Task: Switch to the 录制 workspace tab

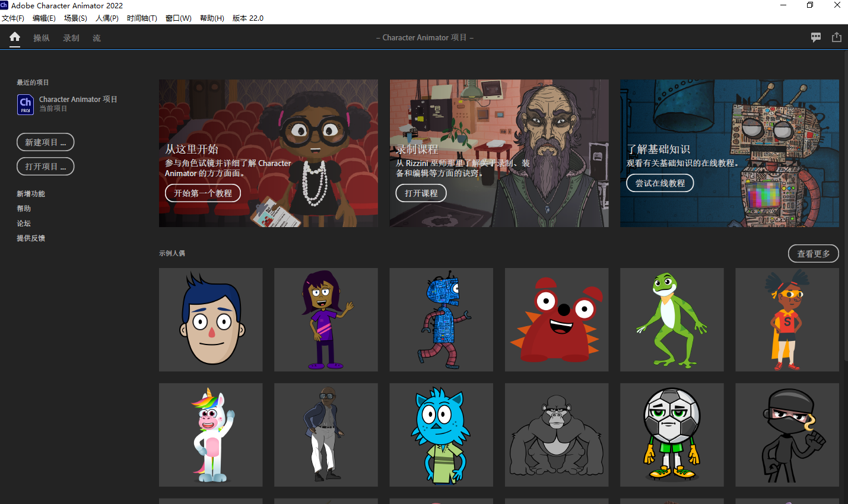Action: click(71, 38)
